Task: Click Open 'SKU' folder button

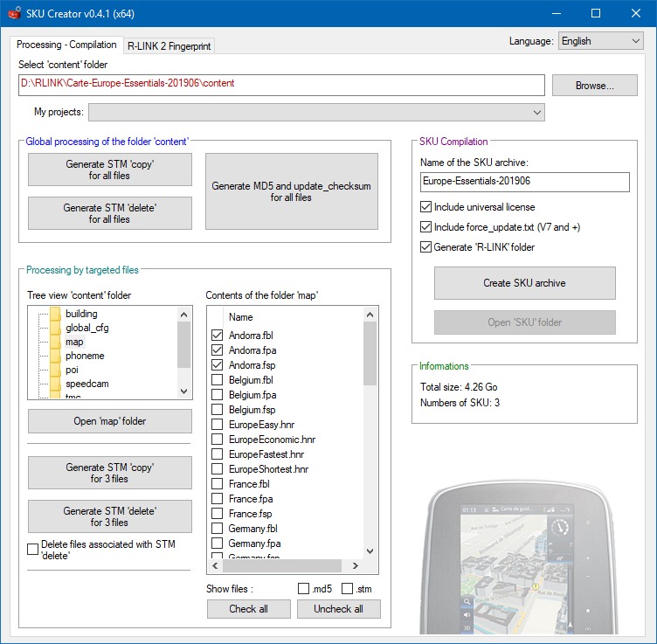Action: pyautogui.click(x=524, y=322)
